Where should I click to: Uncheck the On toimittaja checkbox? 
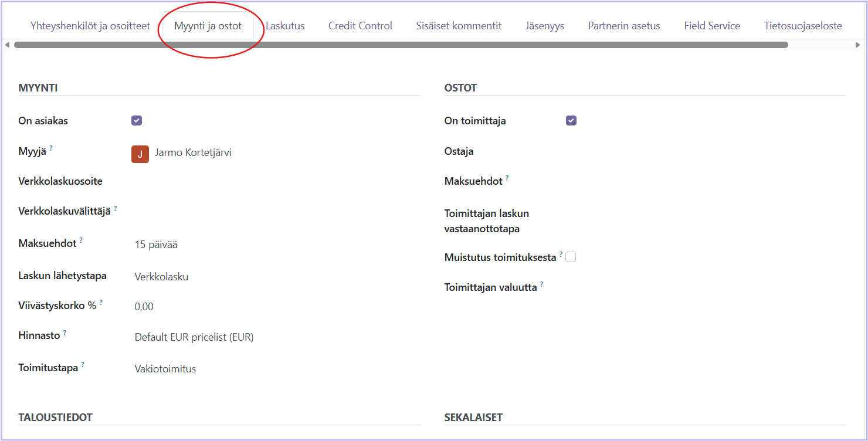[x=571, y=121]
